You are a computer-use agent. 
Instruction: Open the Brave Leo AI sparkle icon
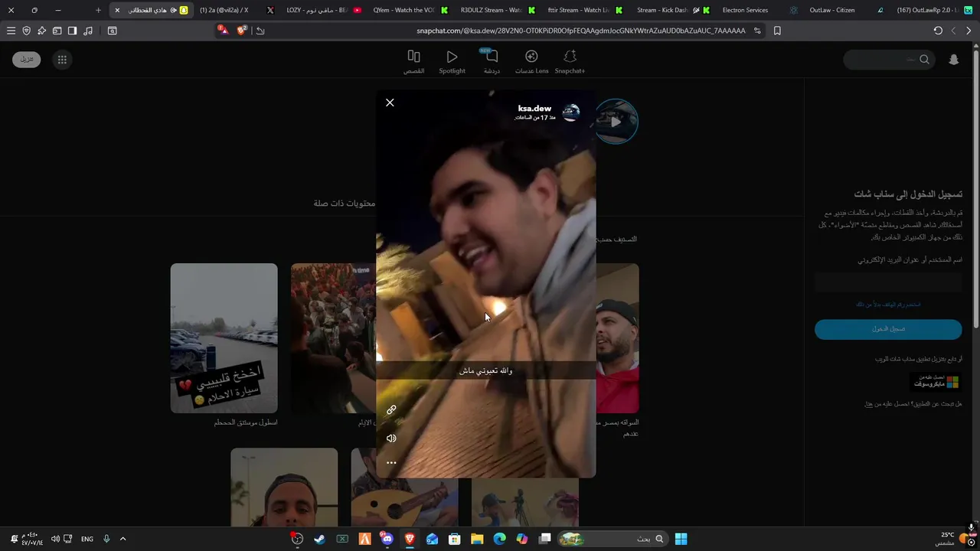(x=41, y=31)
